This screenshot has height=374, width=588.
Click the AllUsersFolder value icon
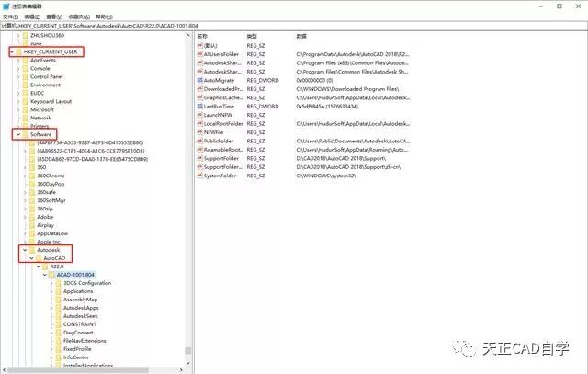200,54
